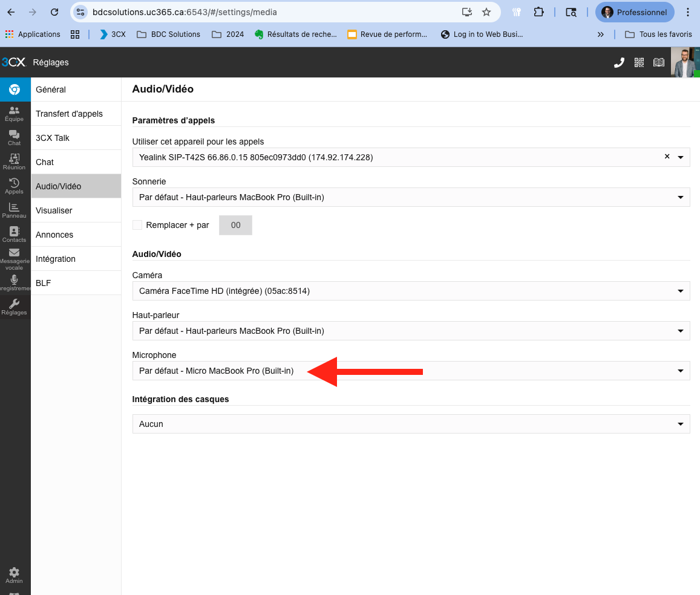Go back with browser back arrow
Screen dimensions: 700x595
coord(11,12)
